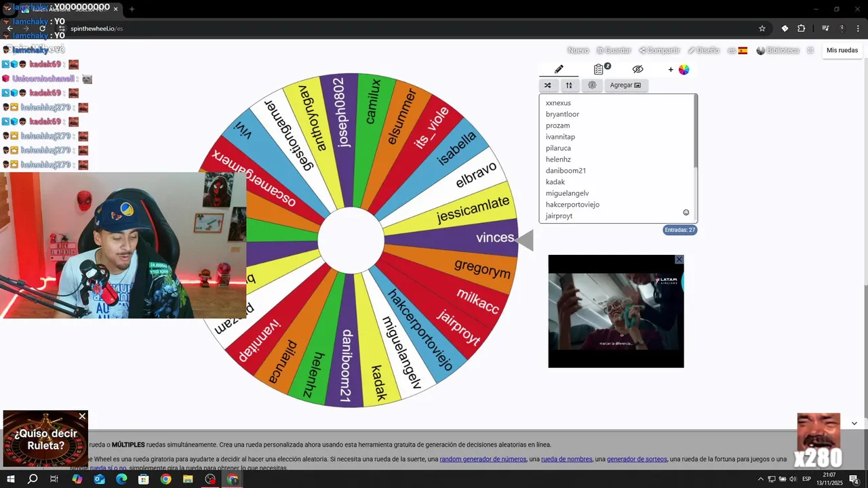Open a new browser tab
This screenshot has height=488, width=868.
[x=132, y=9]
